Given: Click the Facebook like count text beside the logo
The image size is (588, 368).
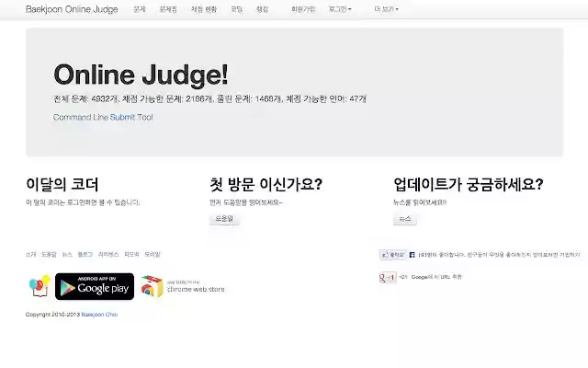Looking at the screenshot, I should pos(499,255).
